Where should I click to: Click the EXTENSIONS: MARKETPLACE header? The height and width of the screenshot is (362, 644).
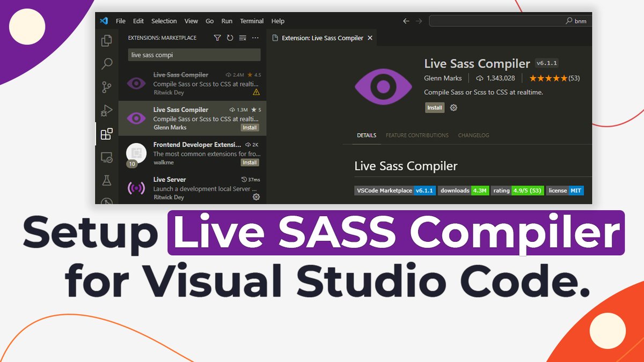click(162, 38)
